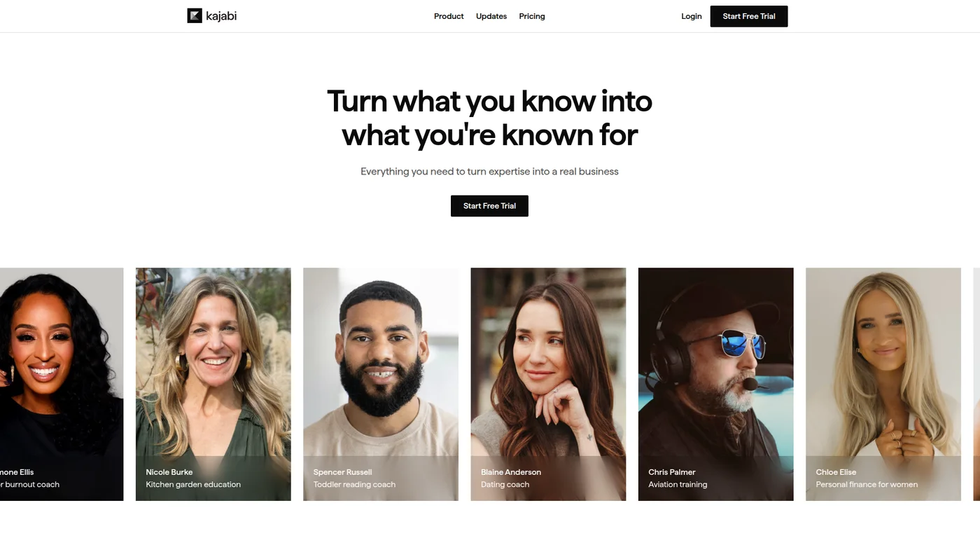Click the Kitchen garden education caption
Image resolution: width=980 pixels, height=552 pixels.
(193, 485)
